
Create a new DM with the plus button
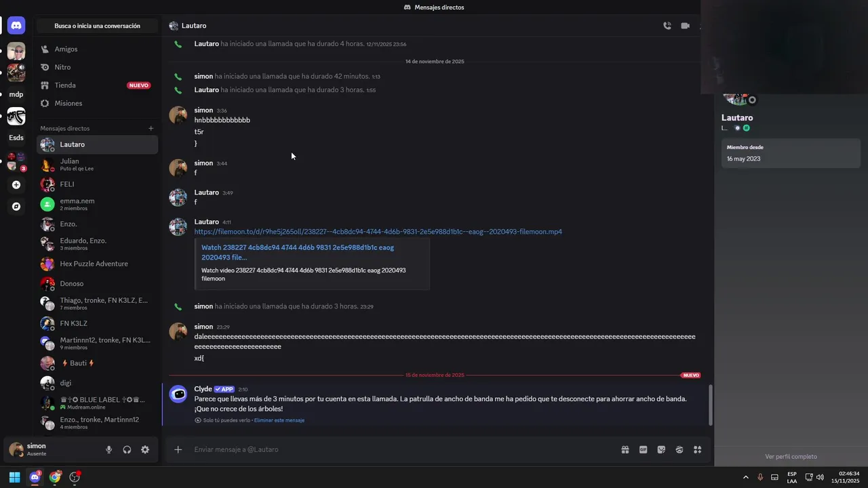pyautogui.click(x=151, y=128)
